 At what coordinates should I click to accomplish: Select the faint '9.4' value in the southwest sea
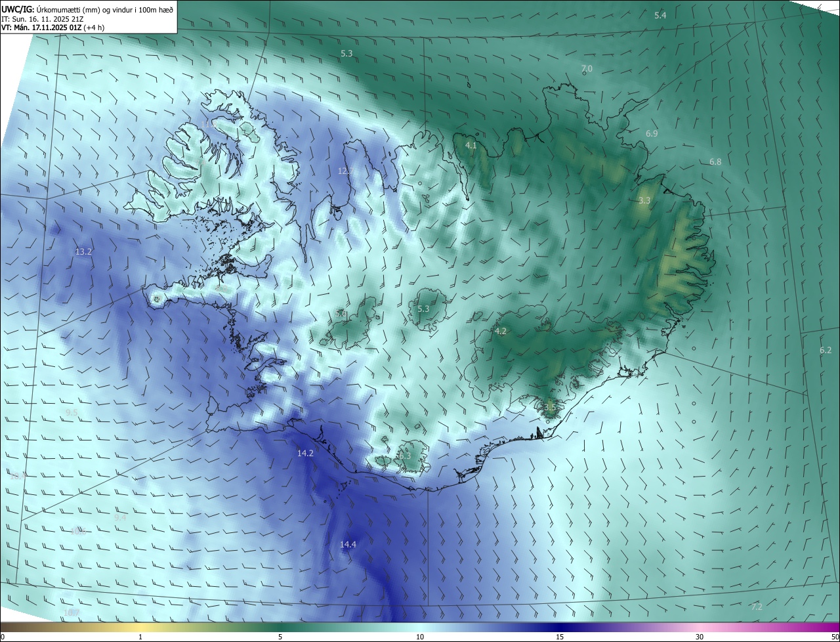(120, 517)
